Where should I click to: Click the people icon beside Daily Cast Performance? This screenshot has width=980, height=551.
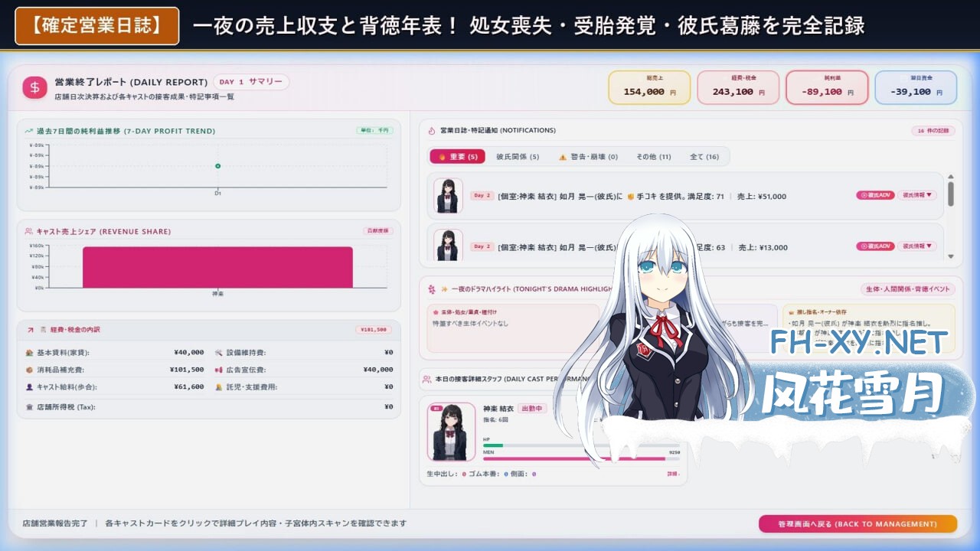click(426, 379)
